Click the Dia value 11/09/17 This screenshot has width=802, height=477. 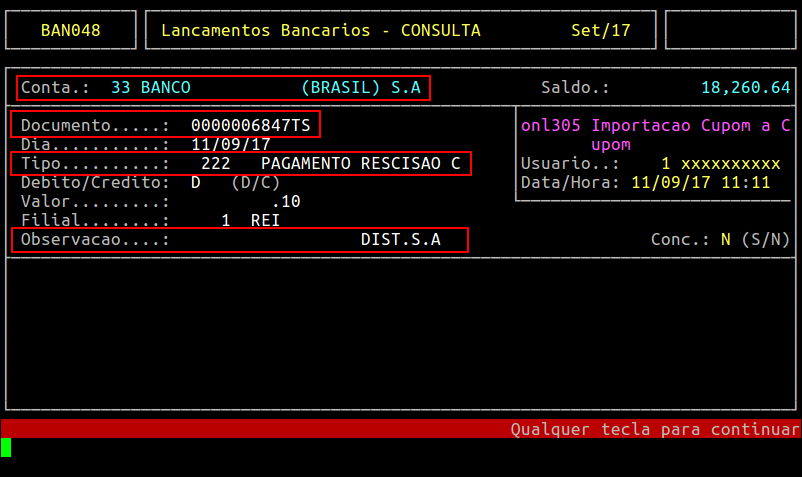click(231, 144)
